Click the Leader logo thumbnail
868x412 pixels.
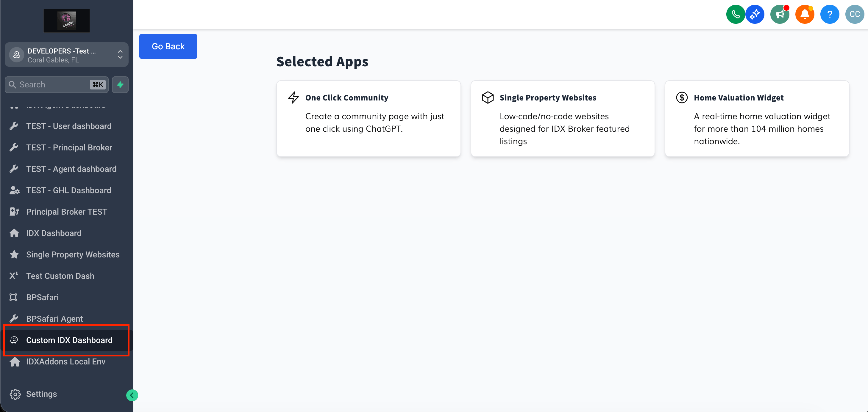pos(67,21)
